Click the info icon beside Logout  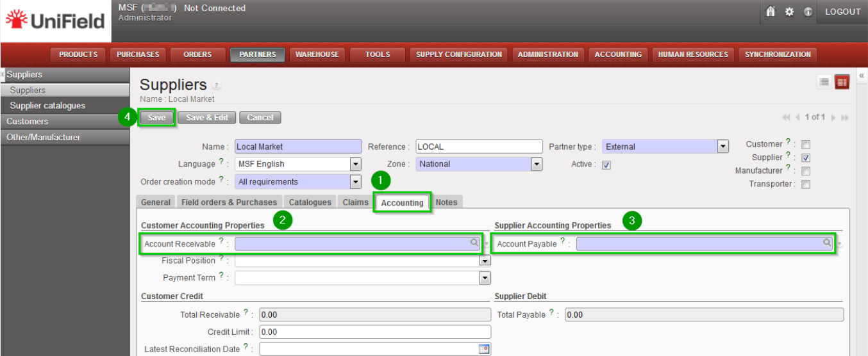pos(808,12)
